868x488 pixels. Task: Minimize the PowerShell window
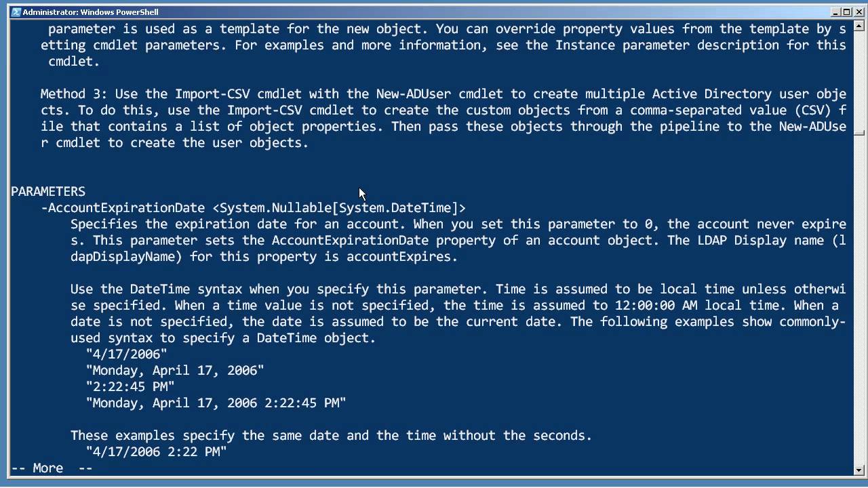pos(835,12)
